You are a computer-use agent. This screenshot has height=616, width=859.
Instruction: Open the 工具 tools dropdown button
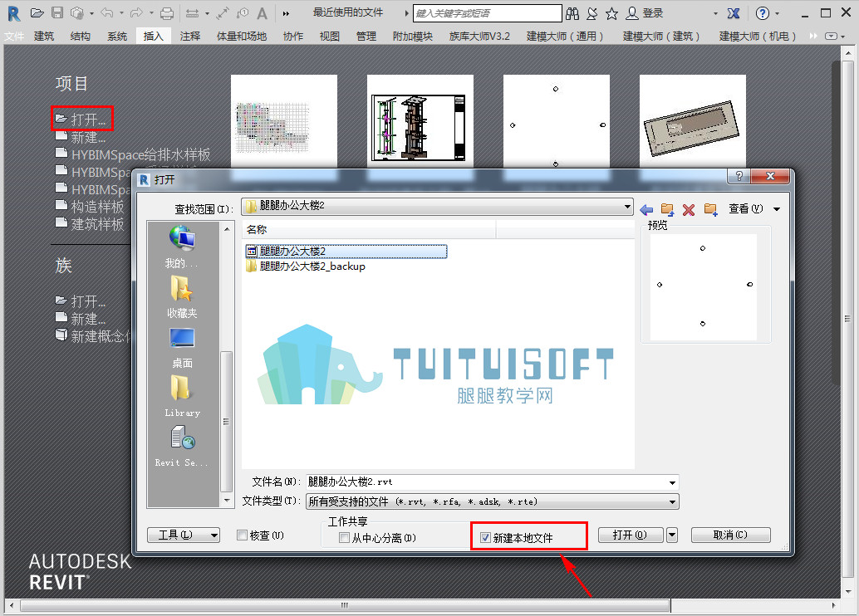pos(184,535)
